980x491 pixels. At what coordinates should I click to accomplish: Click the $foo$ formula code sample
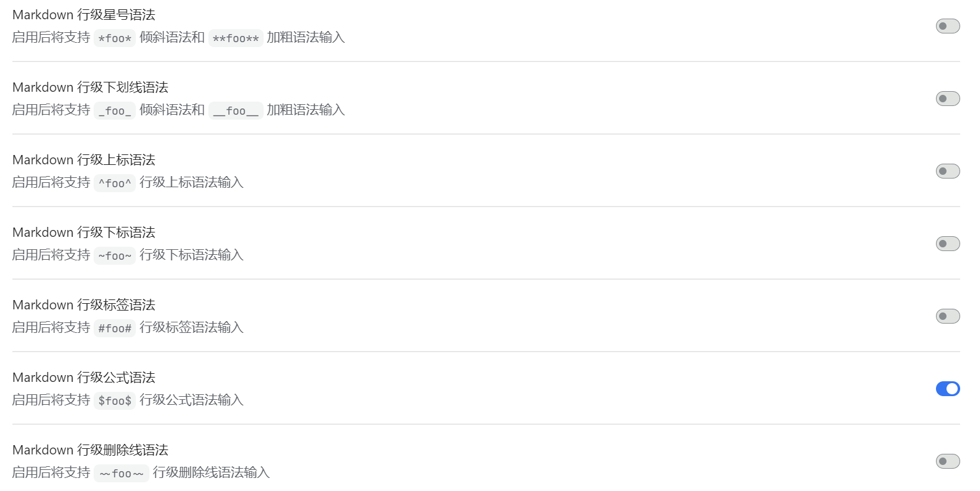(x=115, y=401)
